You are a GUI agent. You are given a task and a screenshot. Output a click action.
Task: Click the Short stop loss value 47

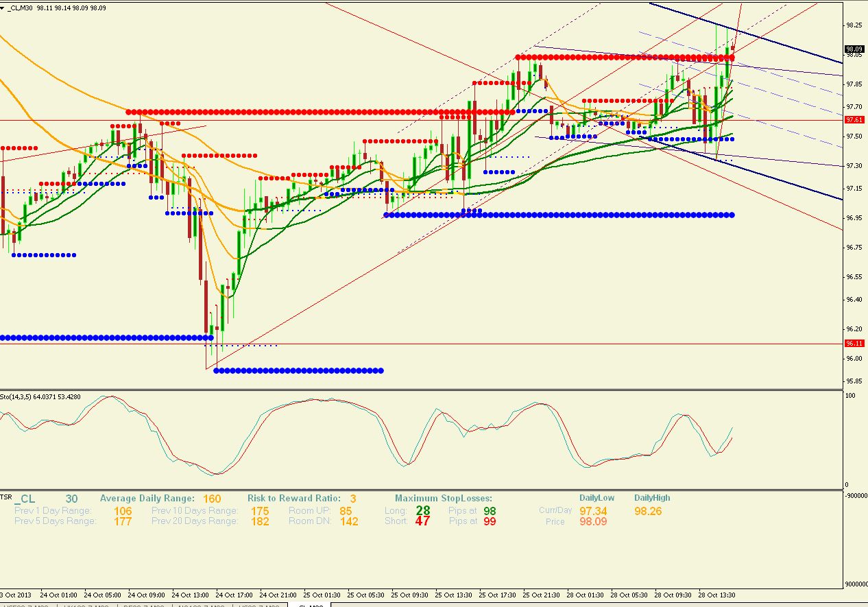click(423, 521)
